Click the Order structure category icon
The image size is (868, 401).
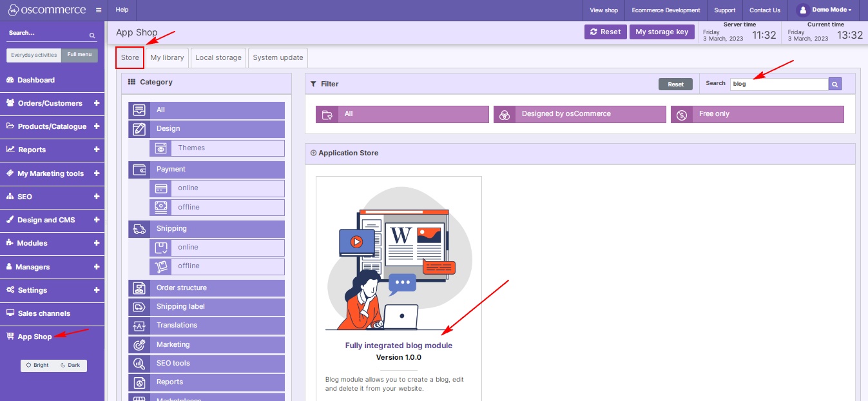[x=139, y=288]
